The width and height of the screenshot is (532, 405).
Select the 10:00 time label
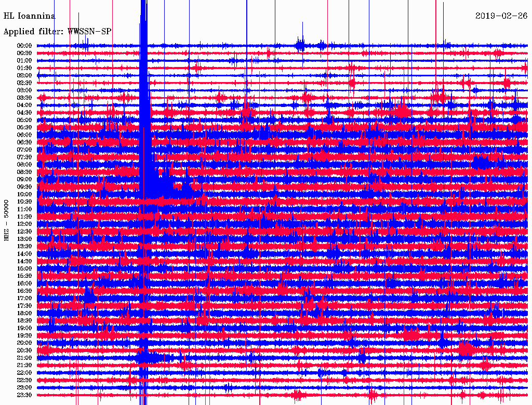coord(24,194)
